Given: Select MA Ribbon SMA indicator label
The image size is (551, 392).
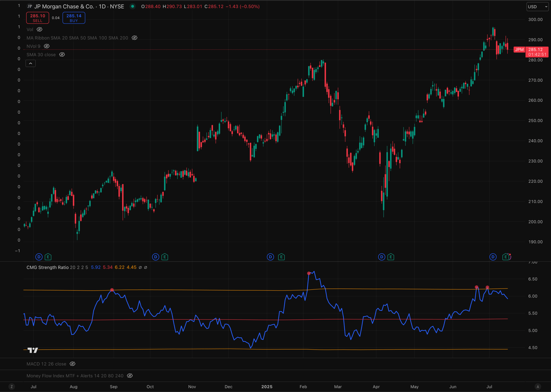Looking at the screenshot, I should [77, 38].
